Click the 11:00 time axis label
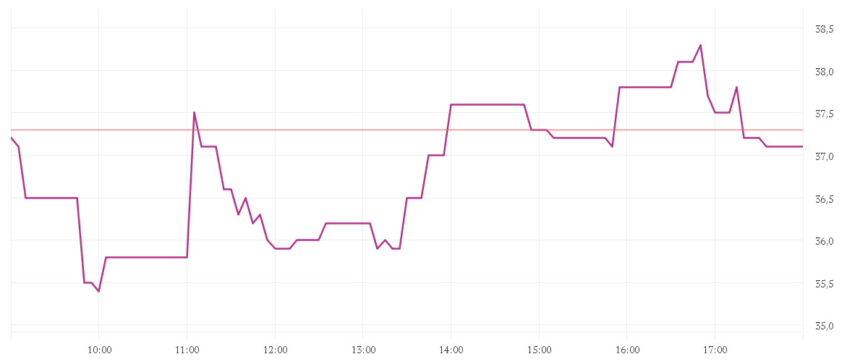The width and height of the screenshot is (868, 362). point(187,350)
